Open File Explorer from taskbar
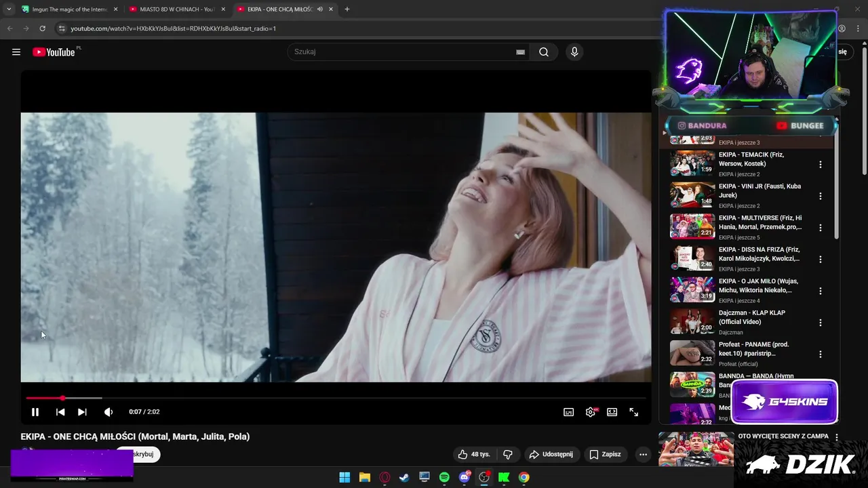868x488 pixels. (x=364, y=477)
